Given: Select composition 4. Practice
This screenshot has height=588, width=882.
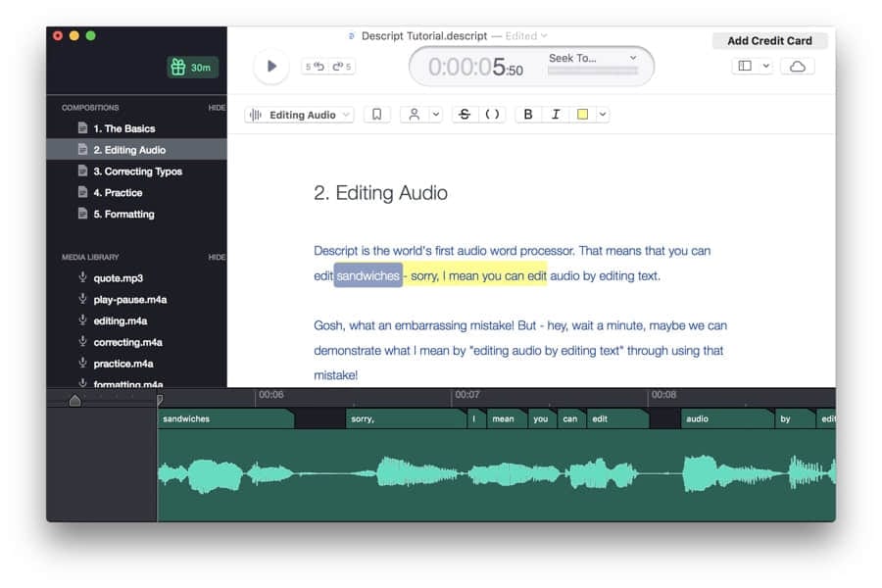Looking at the screenshot, I should click(136, 192).
